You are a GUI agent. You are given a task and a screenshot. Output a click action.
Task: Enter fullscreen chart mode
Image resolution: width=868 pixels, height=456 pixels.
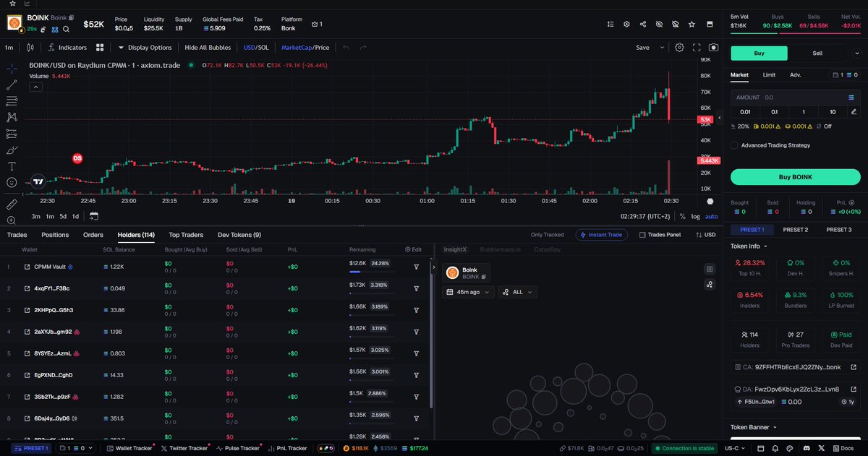[x=697, y=47]
